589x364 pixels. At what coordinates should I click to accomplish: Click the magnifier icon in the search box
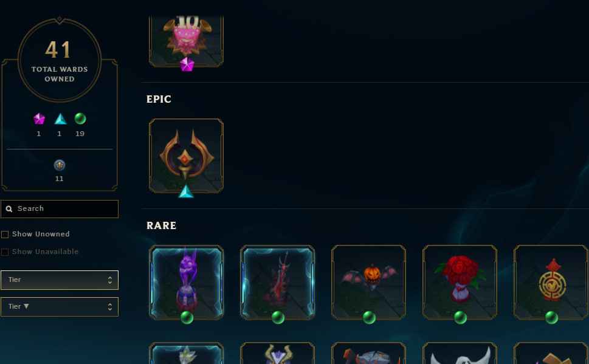tap(9, 209)
